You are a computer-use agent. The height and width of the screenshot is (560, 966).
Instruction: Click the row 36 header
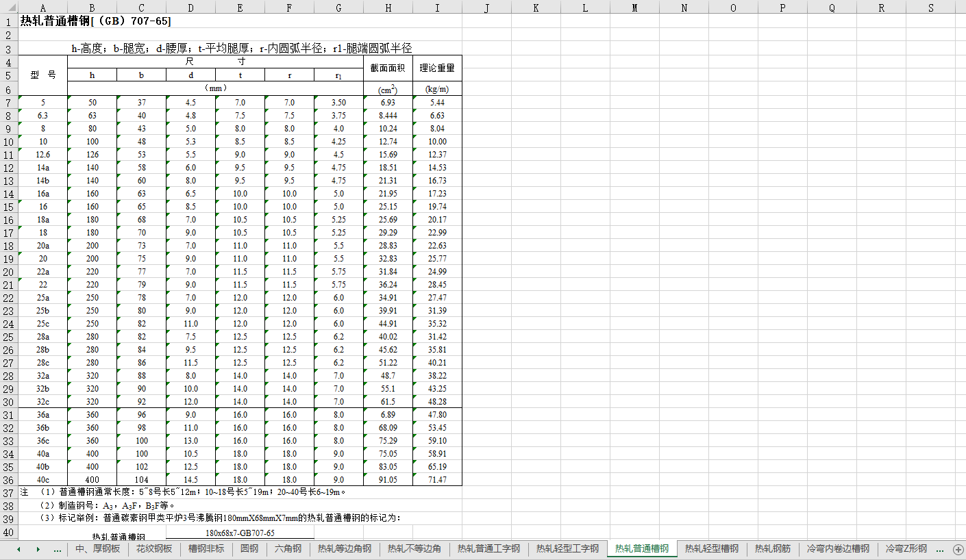[9, 480]
